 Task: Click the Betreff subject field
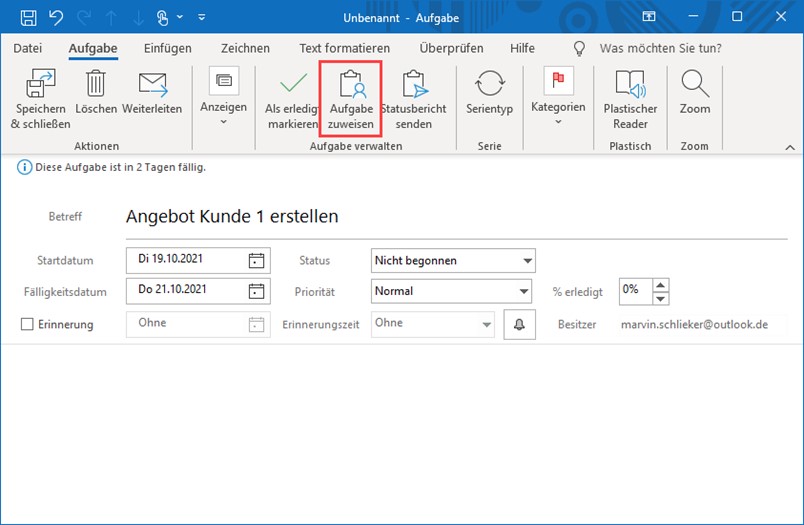[456, 217]
